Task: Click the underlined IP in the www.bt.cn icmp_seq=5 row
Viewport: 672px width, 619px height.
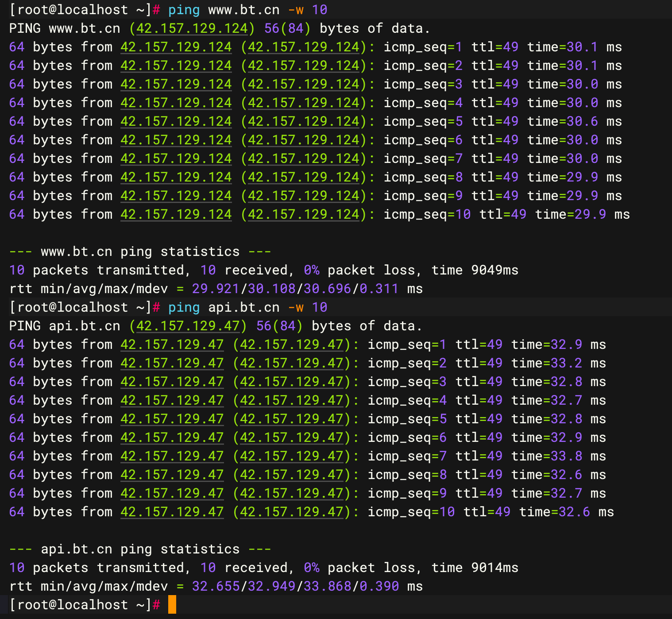Action: [176, 121]
